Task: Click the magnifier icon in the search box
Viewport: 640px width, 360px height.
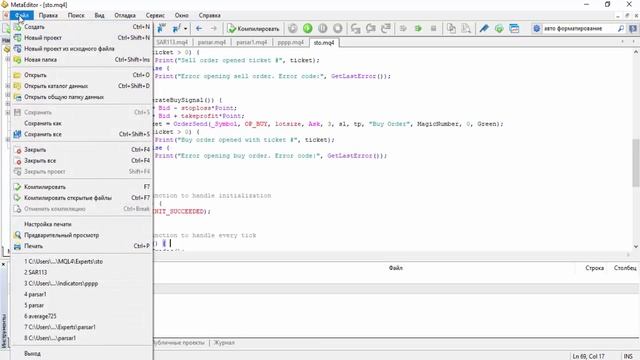Action: click(621, 29)
